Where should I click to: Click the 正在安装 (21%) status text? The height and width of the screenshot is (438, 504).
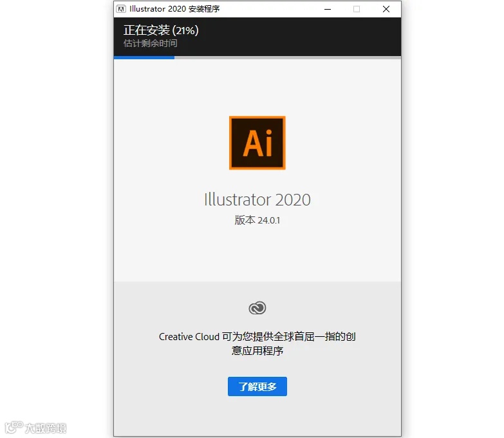click(x=161, y=30)
